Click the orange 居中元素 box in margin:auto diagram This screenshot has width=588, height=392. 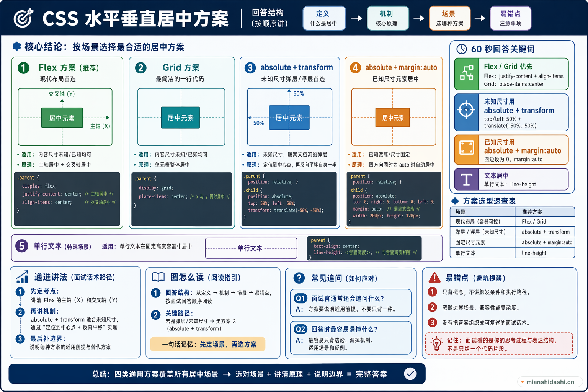click(x=393, y=118)
